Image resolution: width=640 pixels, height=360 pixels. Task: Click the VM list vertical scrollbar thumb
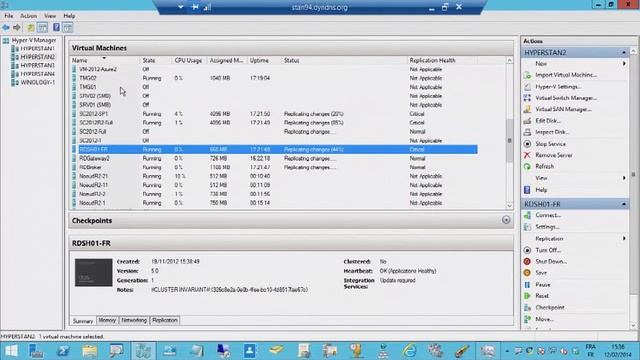[509, 140]
